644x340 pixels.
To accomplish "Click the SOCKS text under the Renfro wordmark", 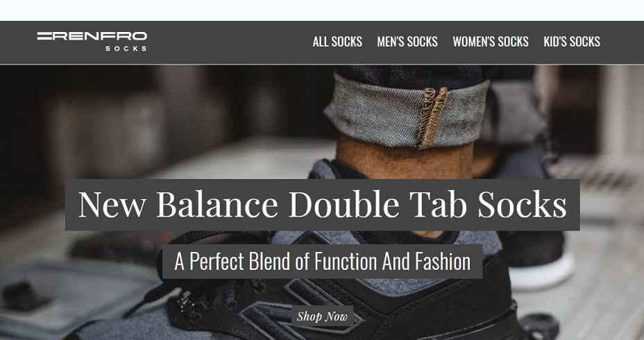I will pos(126,49).
